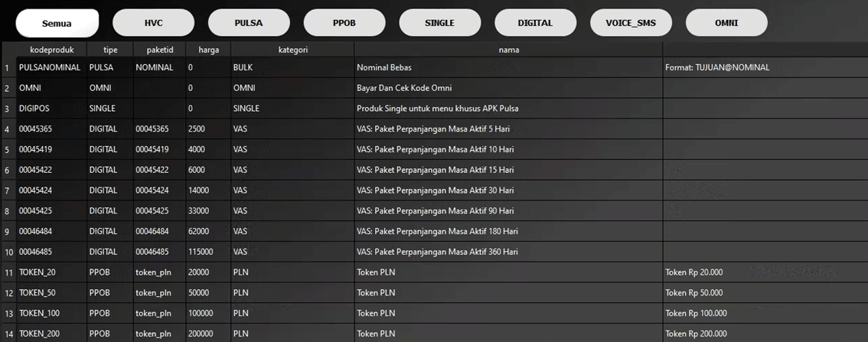Click the kategori column header
The image size is (868, 342).
coord(292,49)
